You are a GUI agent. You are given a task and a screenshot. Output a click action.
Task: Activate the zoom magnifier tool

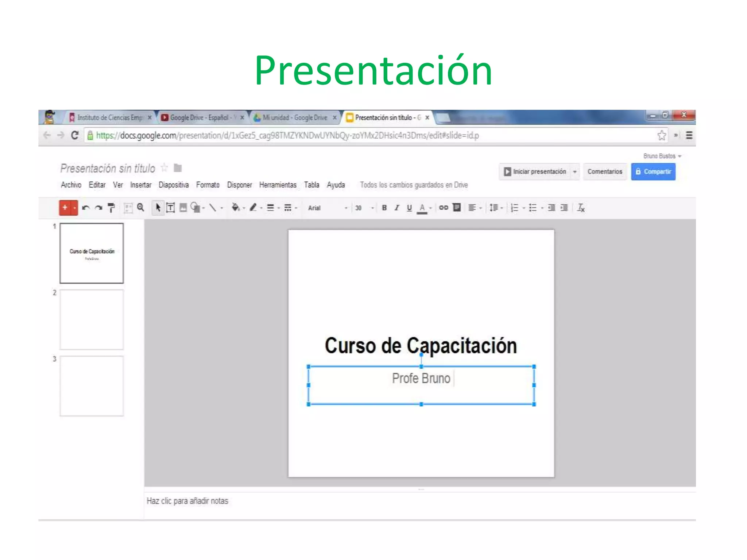(140, 207)
